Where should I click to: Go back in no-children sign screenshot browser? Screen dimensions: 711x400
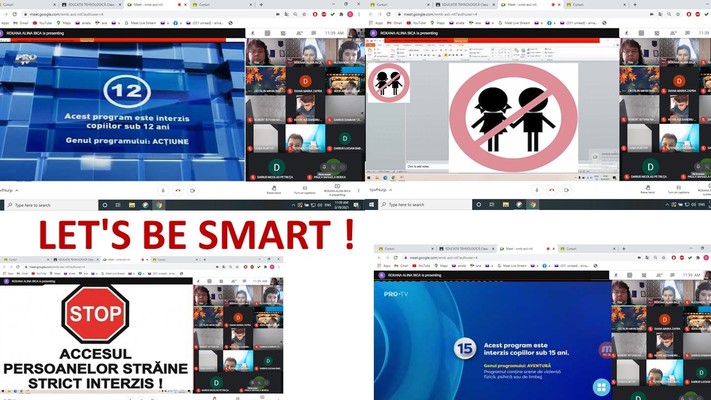[x=371, y=14]
